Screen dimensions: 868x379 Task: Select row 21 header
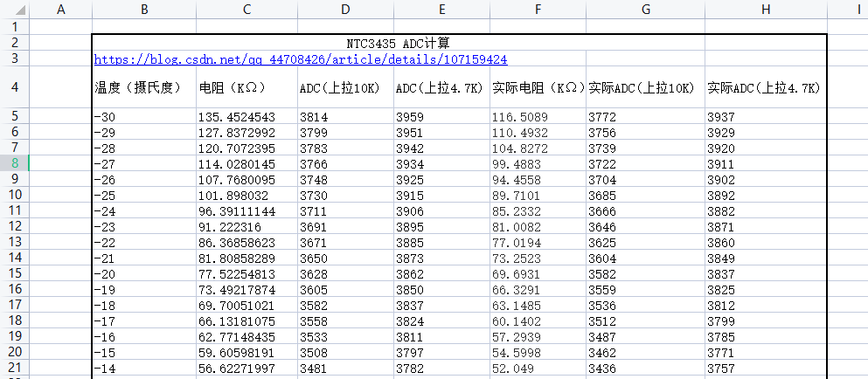tap(14, 368)
